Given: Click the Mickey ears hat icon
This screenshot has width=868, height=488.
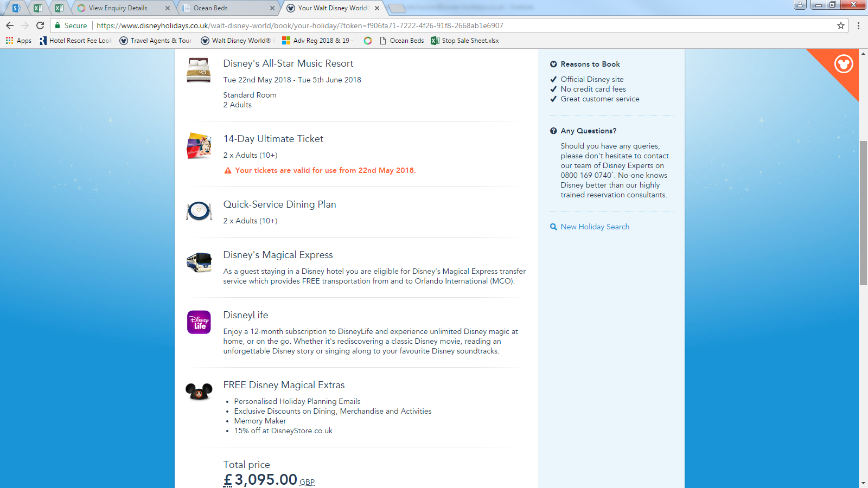Looking at the screenshot, I should coord(199,391).
